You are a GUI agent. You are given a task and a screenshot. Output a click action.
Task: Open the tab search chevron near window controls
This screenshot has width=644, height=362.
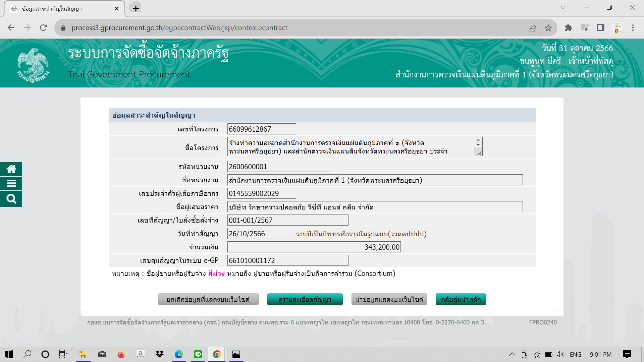click(562, 7)
